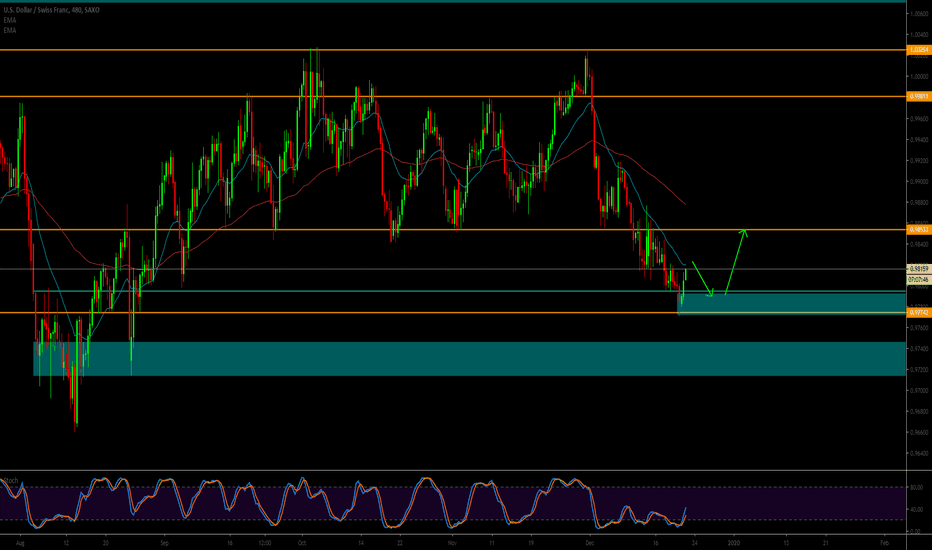The height and width of the screenshot is (550, 932).
Task: Click the Oct label on the time axis
Action: (x=301, y=541)
